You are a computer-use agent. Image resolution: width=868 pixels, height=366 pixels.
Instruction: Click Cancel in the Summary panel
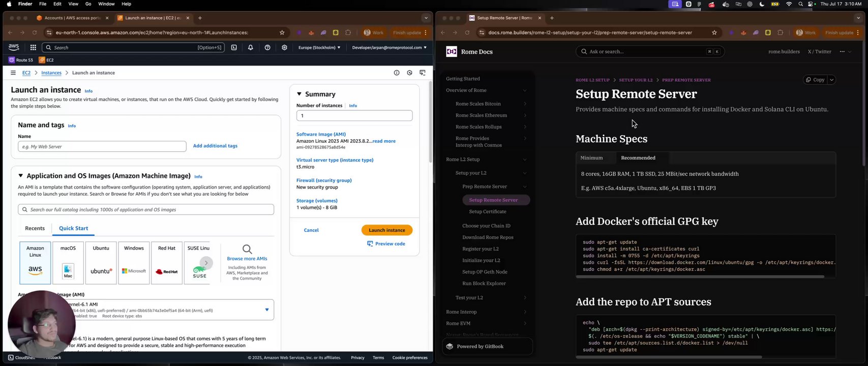[311, 230]
